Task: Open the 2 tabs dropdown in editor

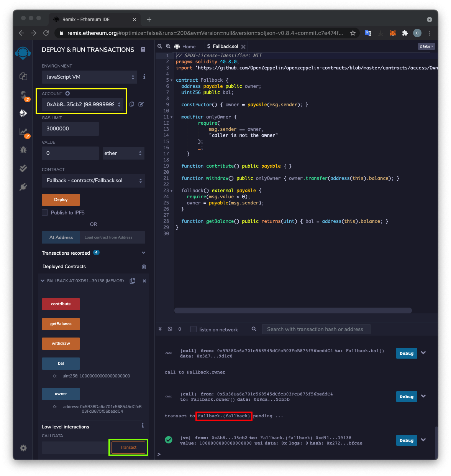Action: point(426,46)
